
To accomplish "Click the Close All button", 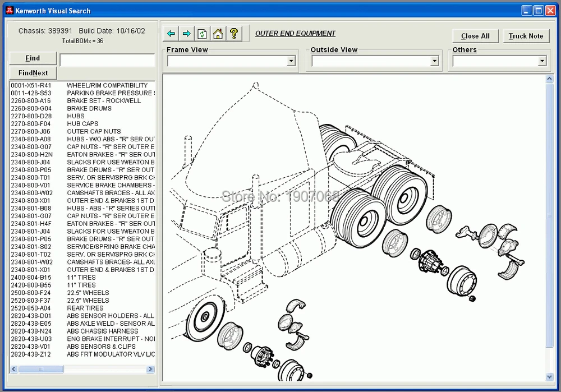I will [475, 36].
